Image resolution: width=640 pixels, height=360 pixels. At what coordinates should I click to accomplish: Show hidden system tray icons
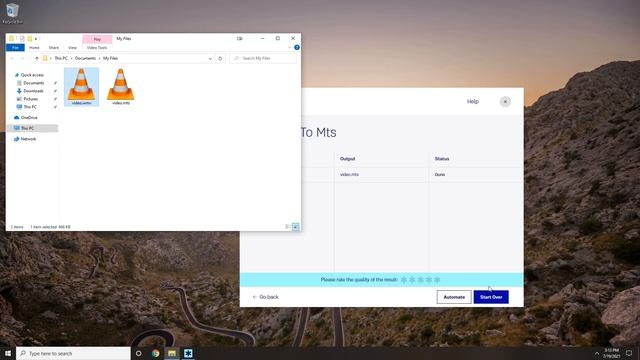pos(597,353)
